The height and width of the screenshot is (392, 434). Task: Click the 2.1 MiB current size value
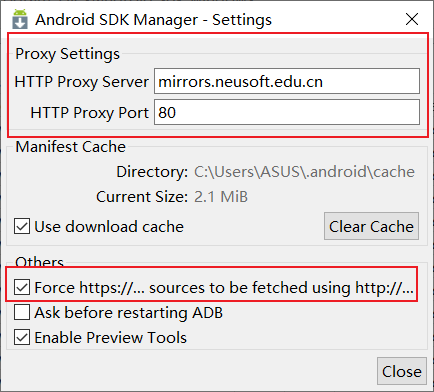(221, 197)
